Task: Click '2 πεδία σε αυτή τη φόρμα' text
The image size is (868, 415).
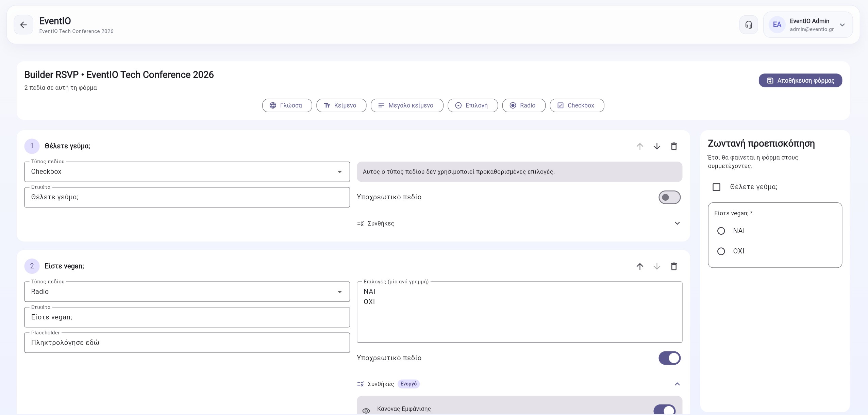Action: point(61,88)
